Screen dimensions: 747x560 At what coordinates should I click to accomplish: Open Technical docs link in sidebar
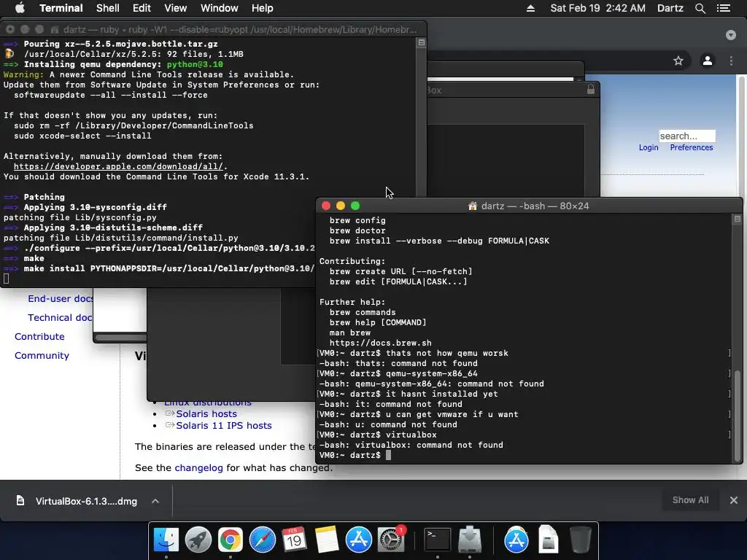tap(60, 318)
